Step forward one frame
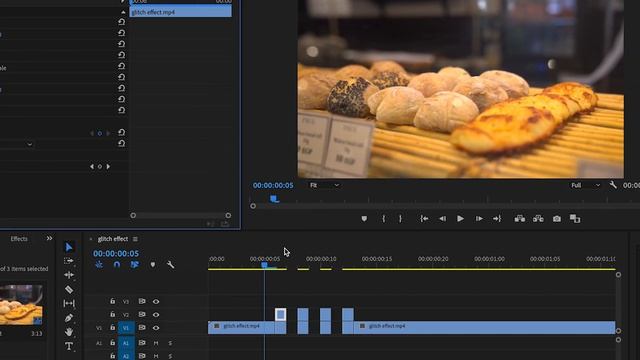Viewport: 640px width, 360px height. tap(479, 219)
